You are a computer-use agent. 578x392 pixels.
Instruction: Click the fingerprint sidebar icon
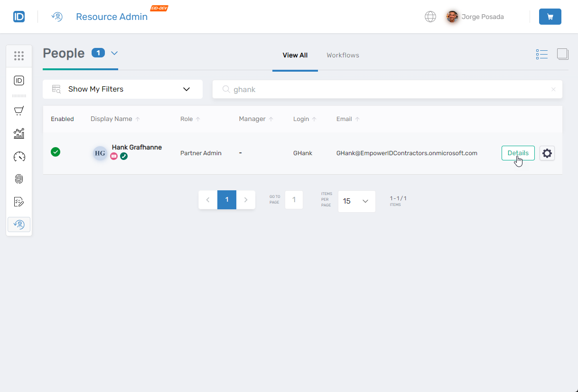click(x=19, y=179)
